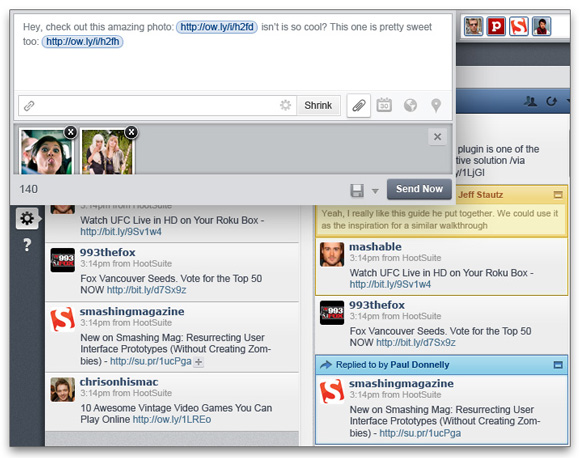The width and height of the screenshot is (580, 458).
Task: Select the red P profile avatar
Action: (x=496, y=26)
